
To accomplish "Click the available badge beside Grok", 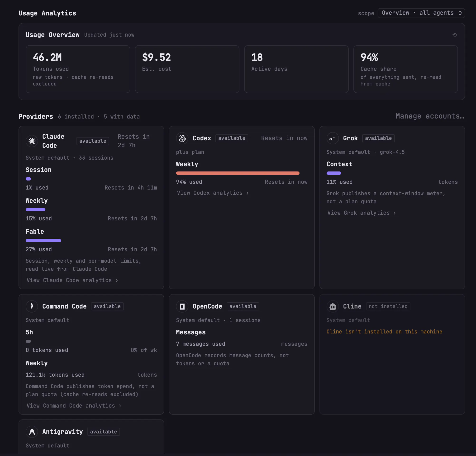I will 378,138.
